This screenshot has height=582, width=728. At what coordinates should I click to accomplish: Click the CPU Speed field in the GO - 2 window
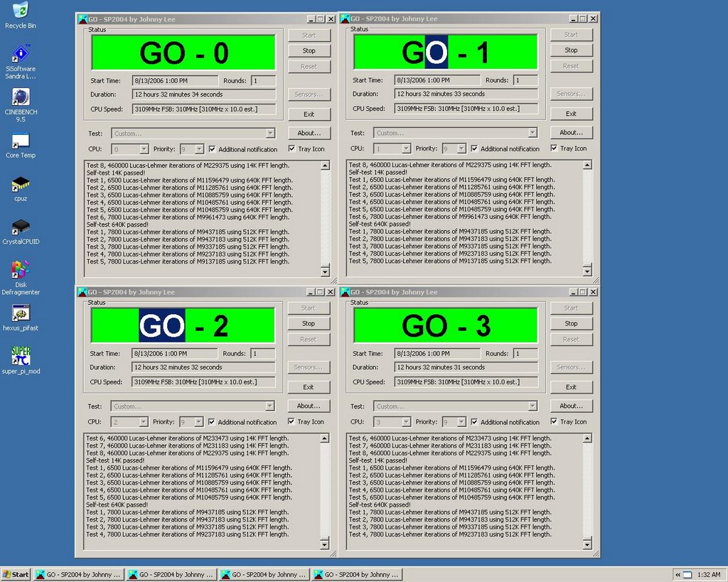pyautogui.click(x=203, y=382)
